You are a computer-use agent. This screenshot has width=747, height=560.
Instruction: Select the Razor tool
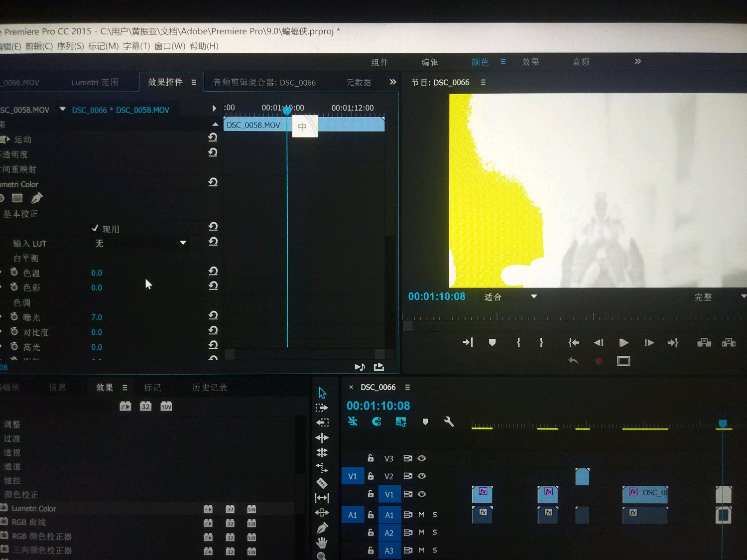(x=322, y=483)
